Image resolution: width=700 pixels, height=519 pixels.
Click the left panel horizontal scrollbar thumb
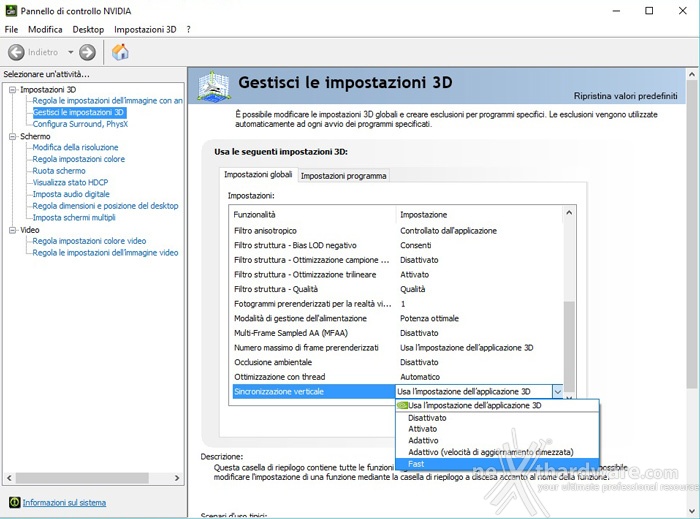tap(82, 478)
